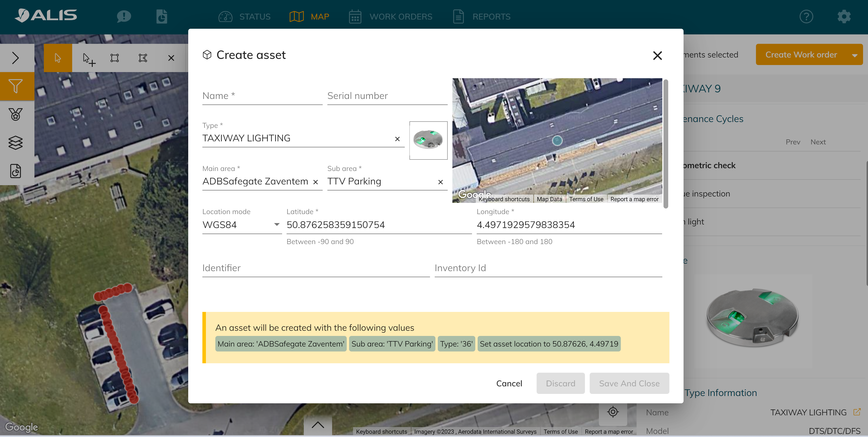This screenshot has width=868, height=437.
Task: Click the medal badge sidebar icon
Action: [16, 114]
